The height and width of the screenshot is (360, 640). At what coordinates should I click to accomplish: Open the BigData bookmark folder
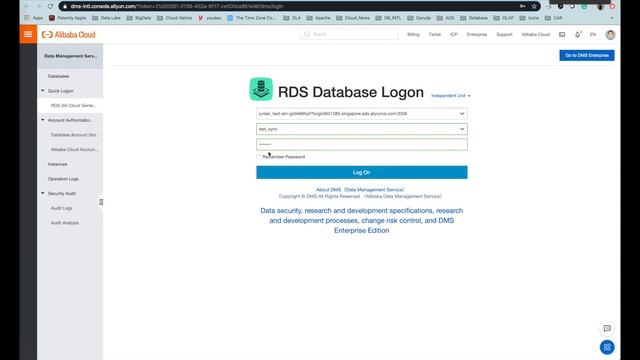pyautogui.click(x=139, y=18)
